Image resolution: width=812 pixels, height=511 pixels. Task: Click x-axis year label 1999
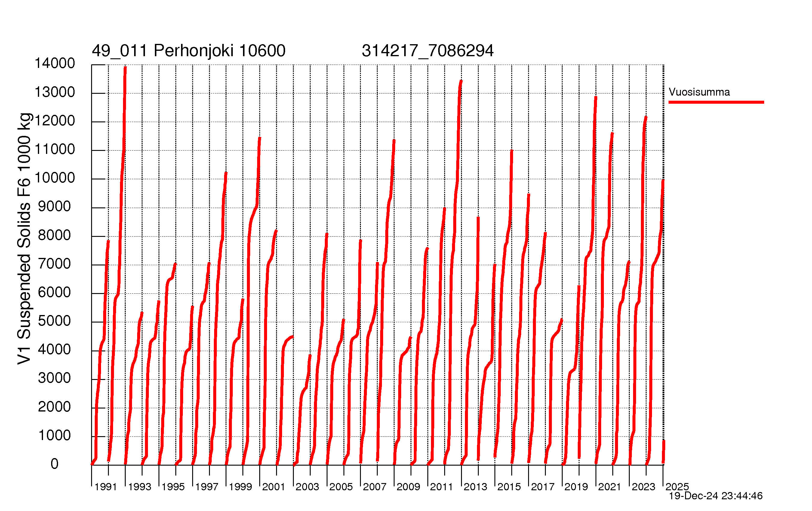click(x=240, y=487)
